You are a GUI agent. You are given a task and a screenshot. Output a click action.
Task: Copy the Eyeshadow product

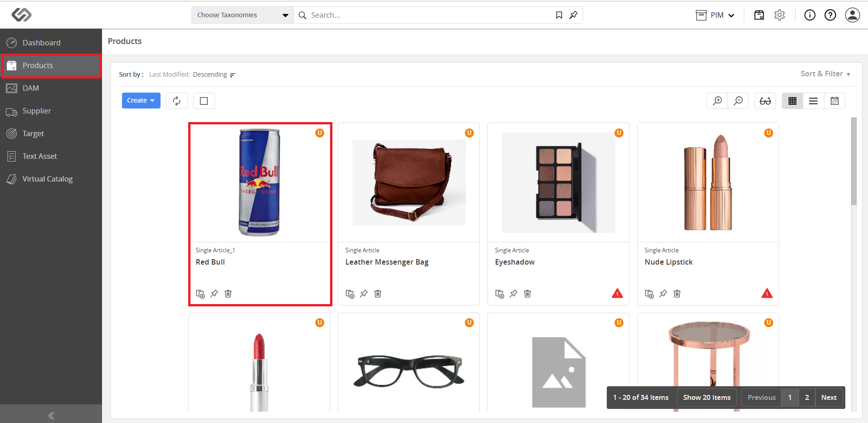[500, 294]
